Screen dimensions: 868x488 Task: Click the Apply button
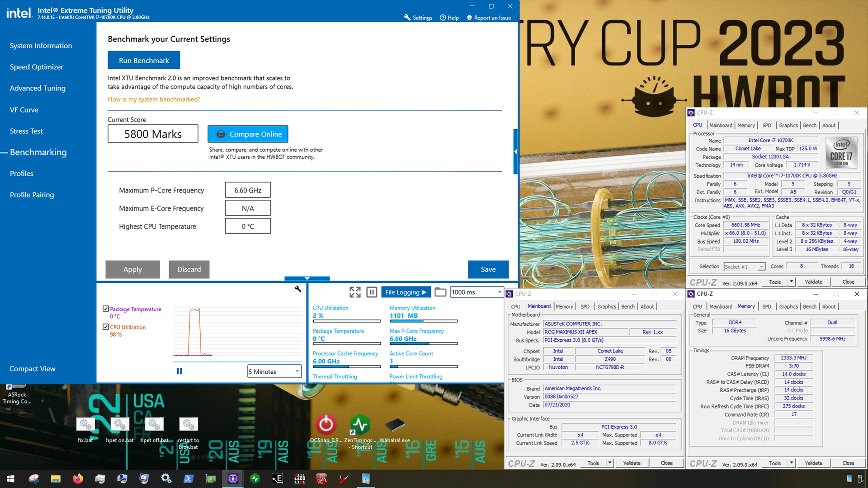(x=132, y=269)
